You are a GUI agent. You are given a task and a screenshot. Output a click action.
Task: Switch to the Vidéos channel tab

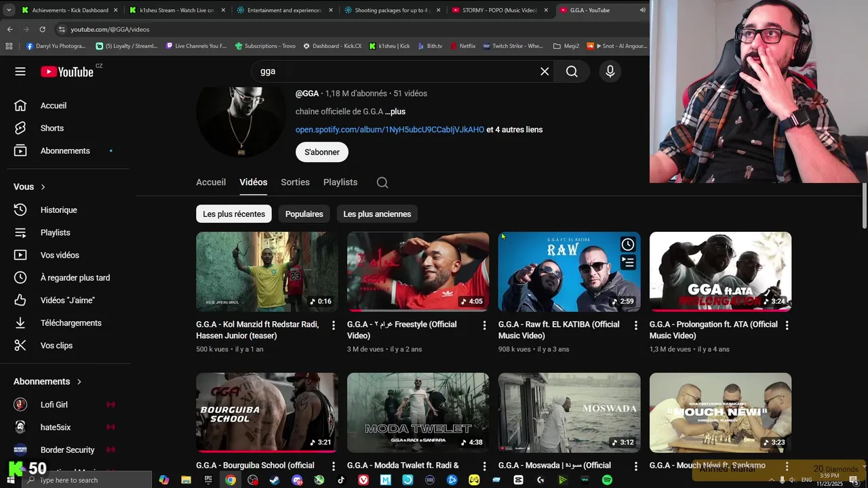[254, 182]
